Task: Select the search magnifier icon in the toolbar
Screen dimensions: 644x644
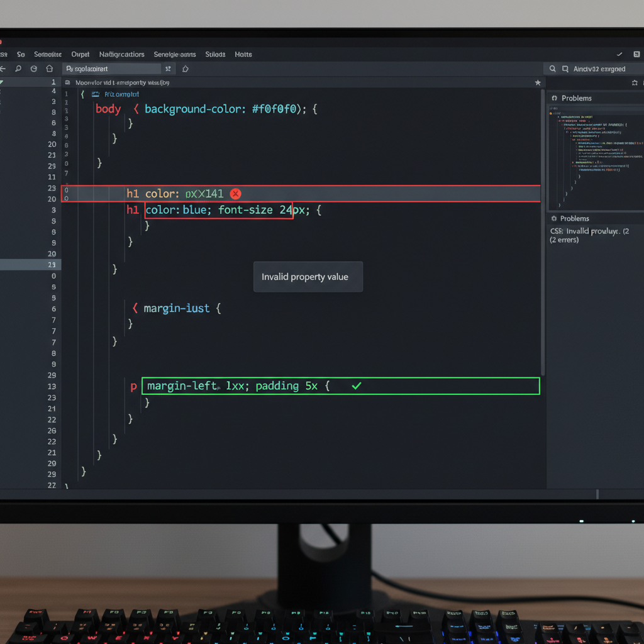Action: [x=18, y=68]
